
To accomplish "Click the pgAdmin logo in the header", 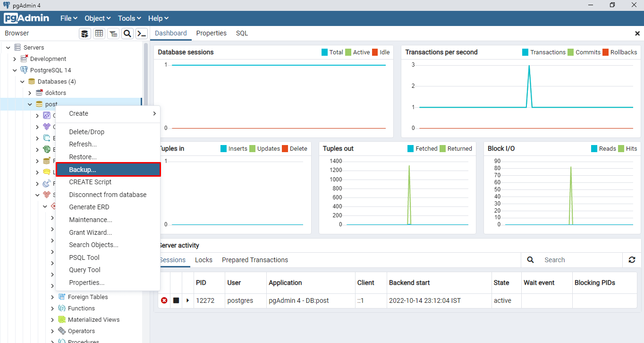I will coord(26,18).
